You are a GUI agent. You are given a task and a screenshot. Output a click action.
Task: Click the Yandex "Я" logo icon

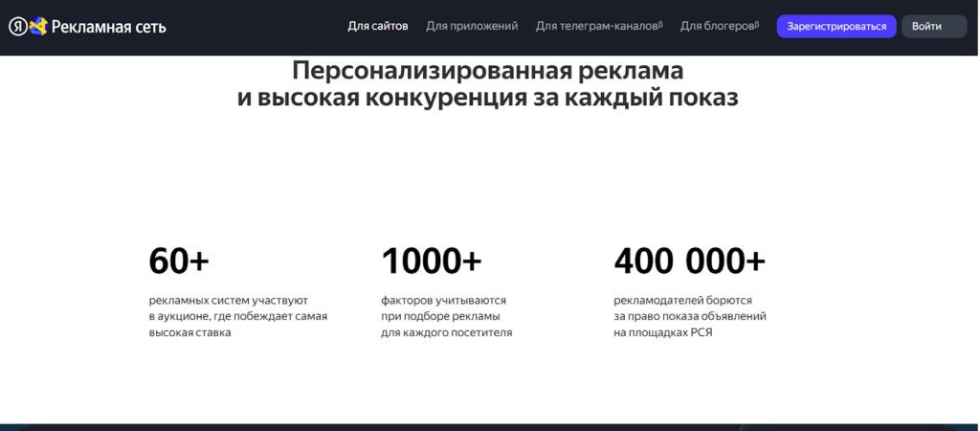coord(17,27)
